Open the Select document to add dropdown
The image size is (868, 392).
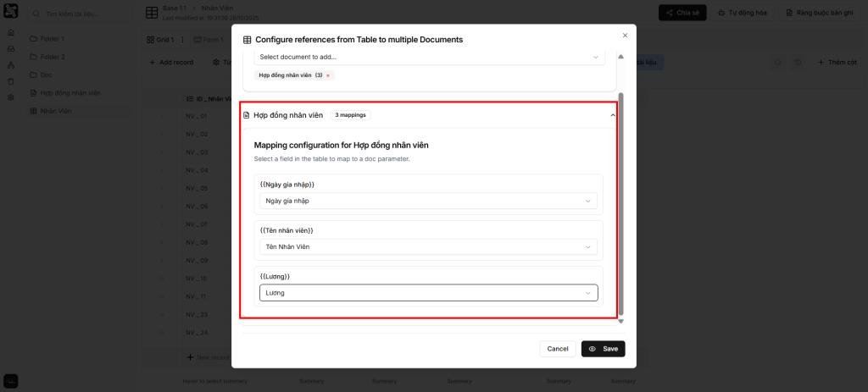click(x=428, y=57)
